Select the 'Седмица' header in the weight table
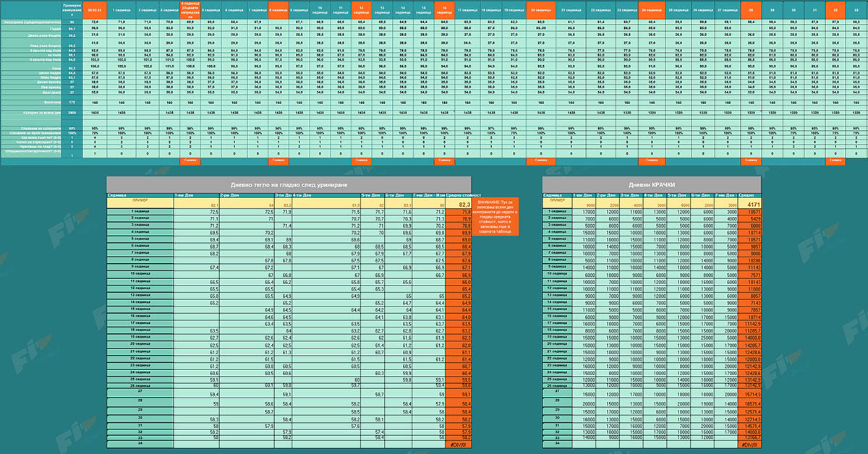The height and width of the screenshot is (454, 868). [x=140, y=196]
